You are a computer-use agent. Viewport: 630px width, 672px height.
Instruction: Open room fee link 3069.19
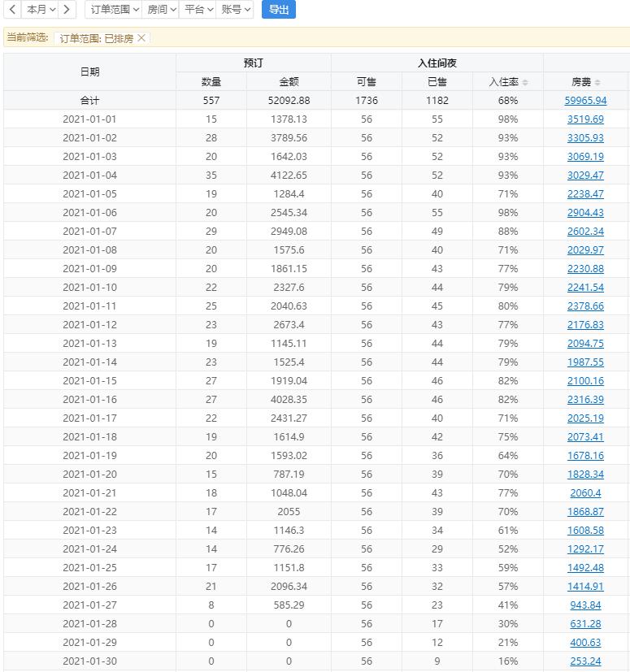(585, 157)
